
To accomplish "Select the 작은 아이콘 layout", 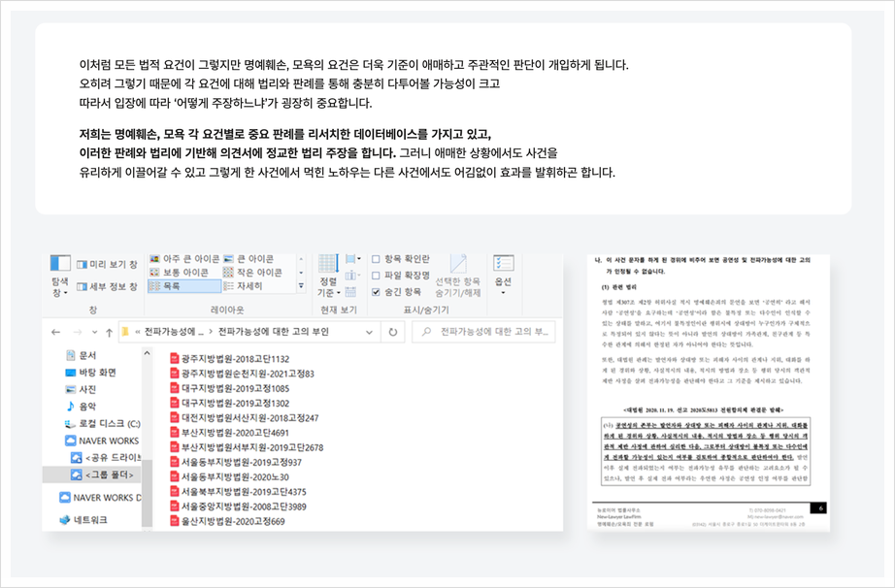I will (252, 273).
